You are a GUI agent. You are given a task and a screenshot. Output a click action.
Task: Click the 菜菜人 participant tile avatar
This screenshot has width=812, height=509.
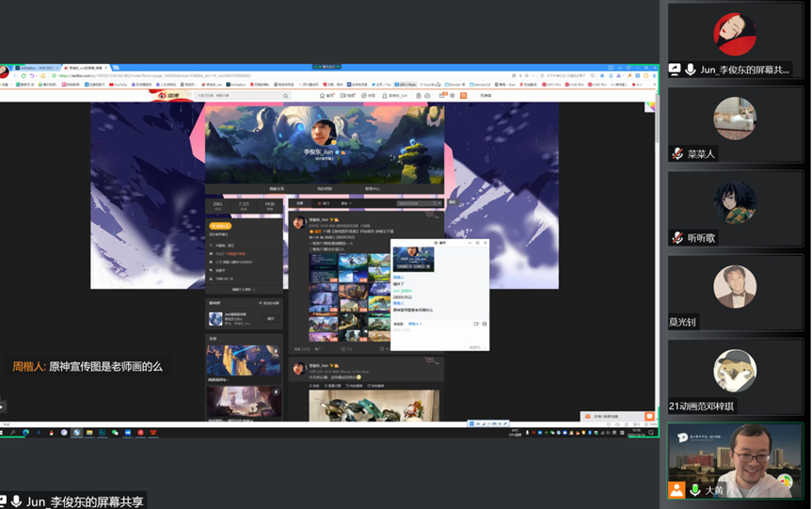pos(734,118)
